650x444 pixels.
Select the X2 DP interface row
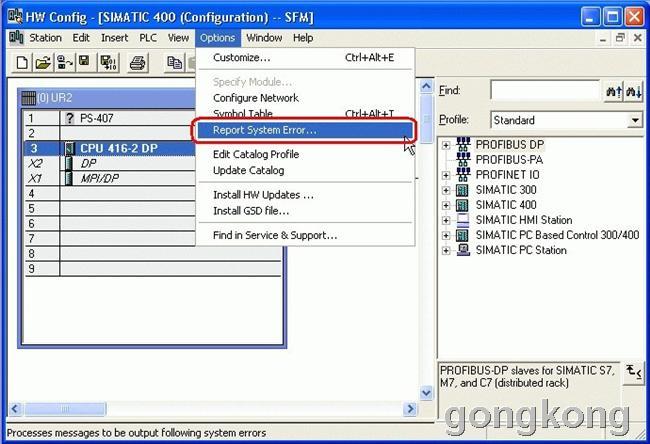[110, 163]
